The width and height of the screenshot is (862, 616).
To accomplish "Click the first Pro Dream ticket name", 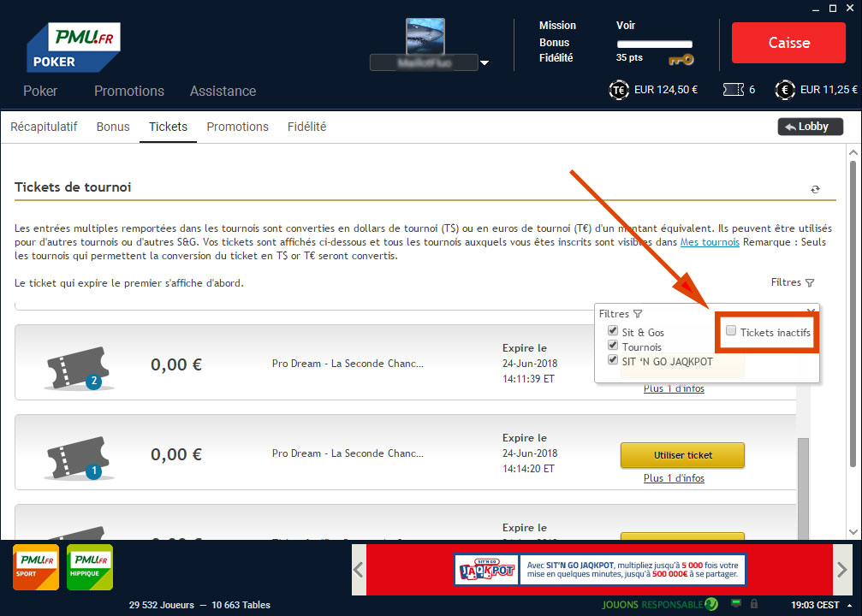I will click(348, 364).
